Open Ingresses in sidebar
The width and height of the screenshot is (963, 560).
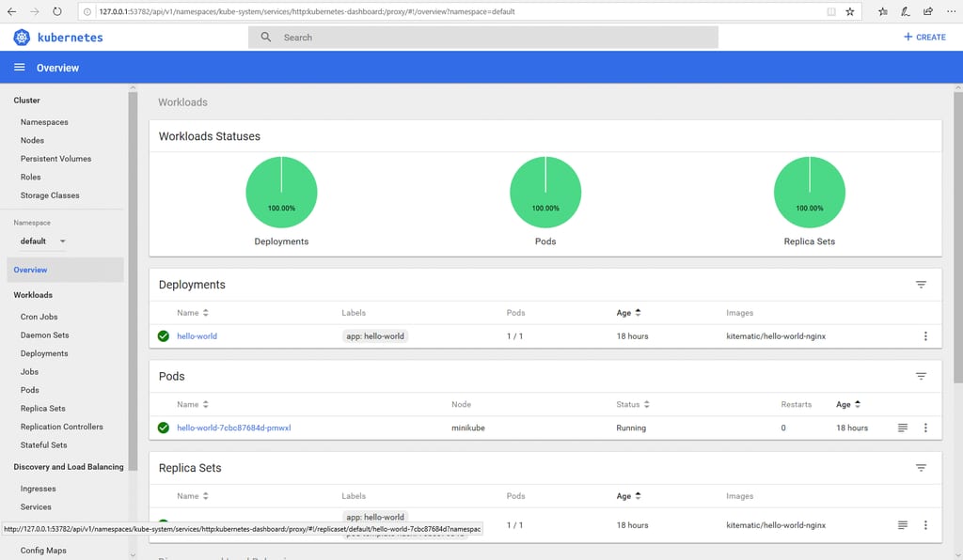click(38, 489)
